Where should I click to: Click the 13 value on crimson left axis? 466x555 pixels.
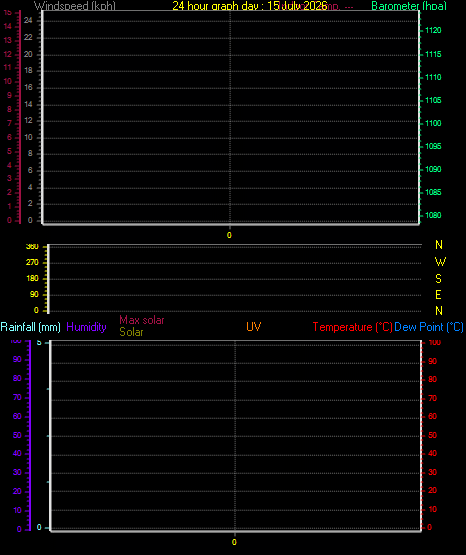[x=7, y=40]
